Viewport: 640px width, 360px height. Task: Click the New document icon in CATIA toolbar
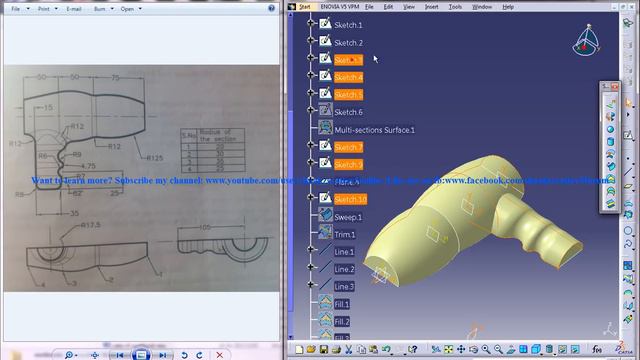[299, 349]
